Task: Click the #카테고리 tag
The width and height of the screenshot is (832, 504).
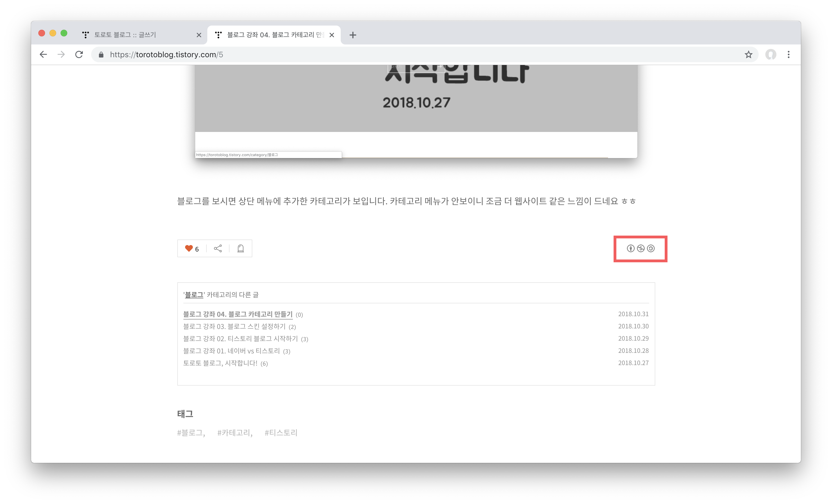Action: 234,433
